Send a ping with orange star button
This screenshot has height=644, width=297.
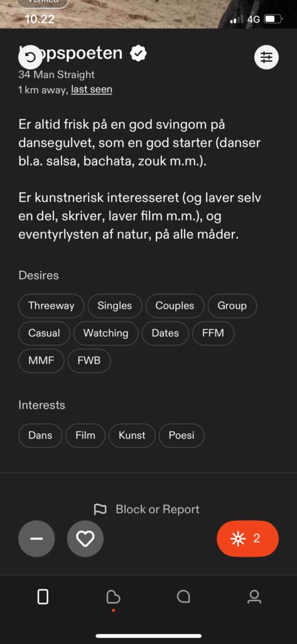[248, 538]
